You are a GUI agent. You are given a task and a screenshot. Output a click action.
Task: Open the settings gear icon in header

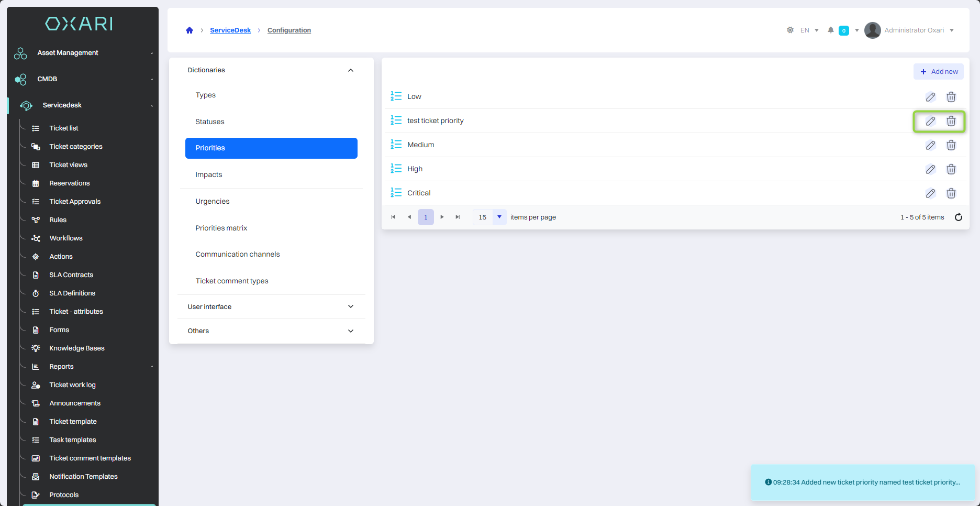point(790,30)
